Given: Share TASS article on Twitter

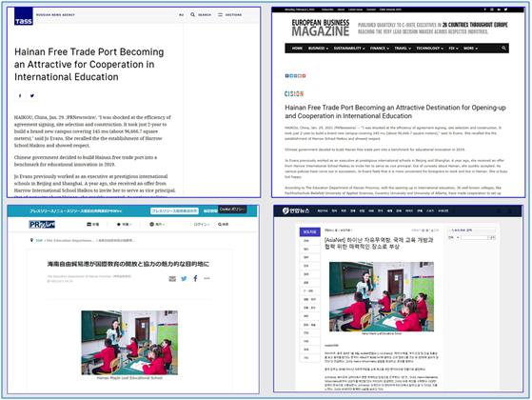Looking at the screenshot, I should pos(32,96).
